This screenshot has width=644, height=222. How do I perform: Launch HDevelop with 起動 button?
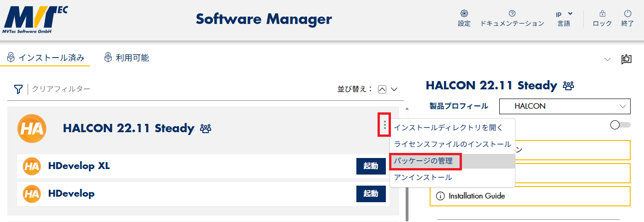(371, 193)
